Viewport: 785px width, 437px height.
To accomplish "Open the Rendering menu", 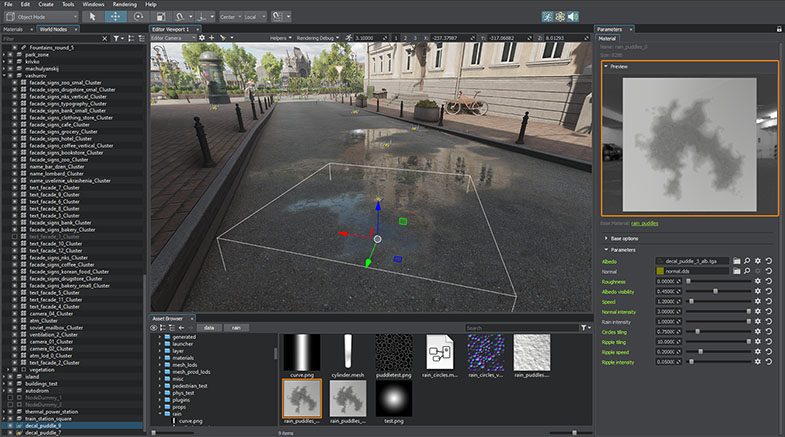I will tap(123, 4).
